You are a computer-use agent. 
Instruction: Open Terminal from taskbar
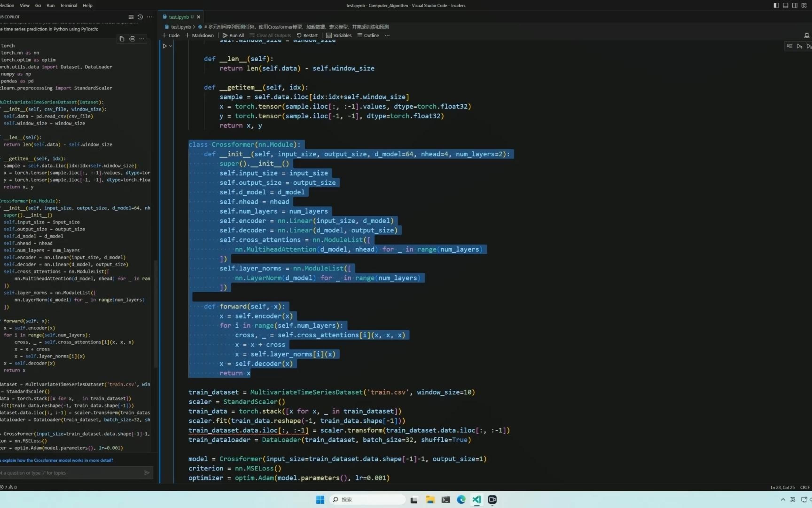[446, 500]
